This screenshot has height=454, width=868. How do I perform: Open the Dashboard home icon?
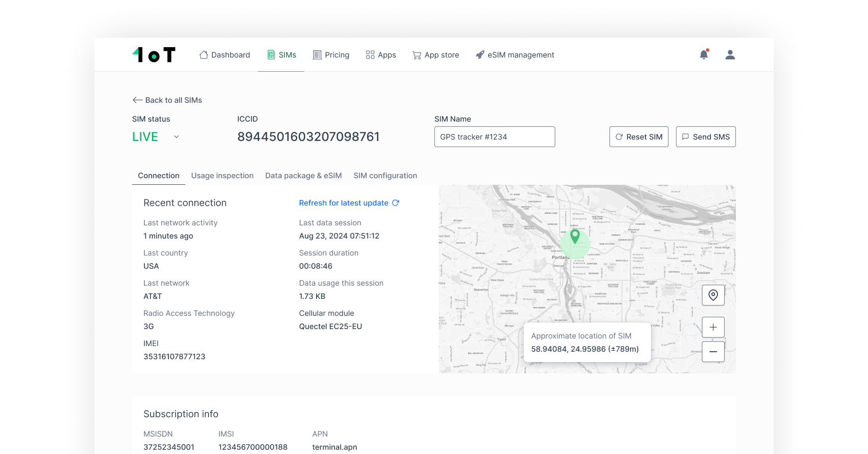(x=204, y=55)
